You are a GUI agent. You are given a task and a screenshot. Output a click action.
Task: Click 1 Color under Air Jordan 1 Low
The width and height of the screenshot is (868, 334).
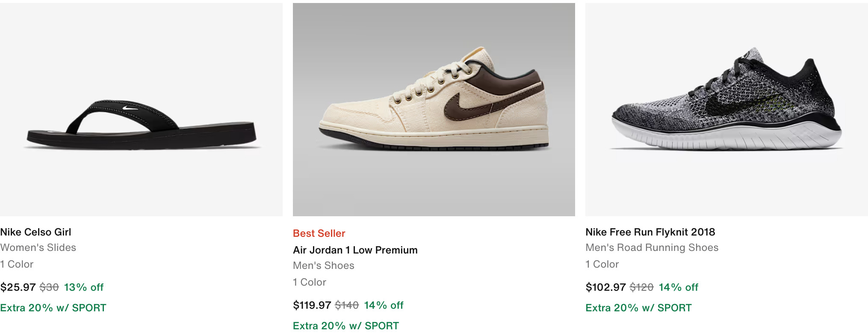click(309, 282)
